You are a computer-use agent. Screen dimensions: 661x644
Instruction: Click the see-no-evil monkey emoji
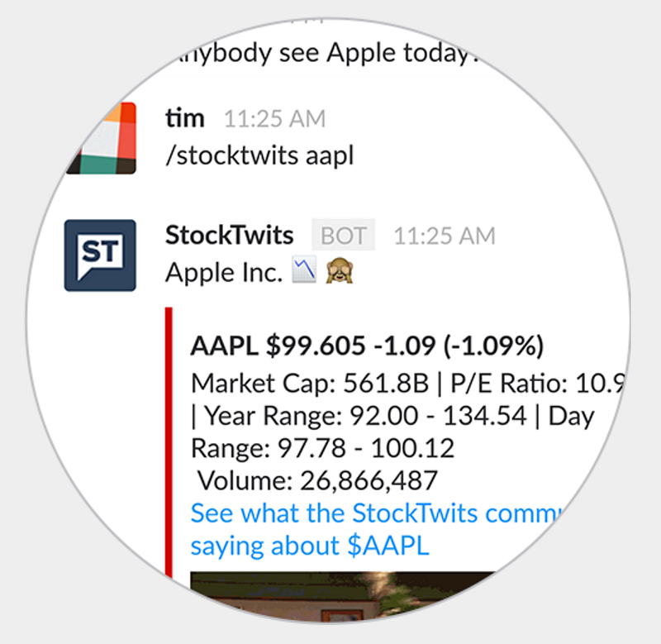tap(340, 272)
